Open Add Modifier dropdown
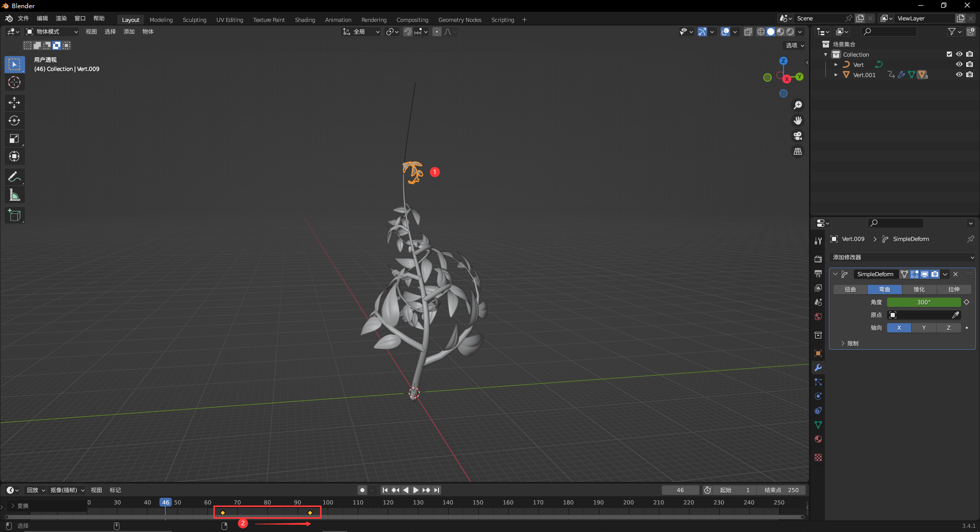This screenshot has width=980, height=532. [902, 257]
